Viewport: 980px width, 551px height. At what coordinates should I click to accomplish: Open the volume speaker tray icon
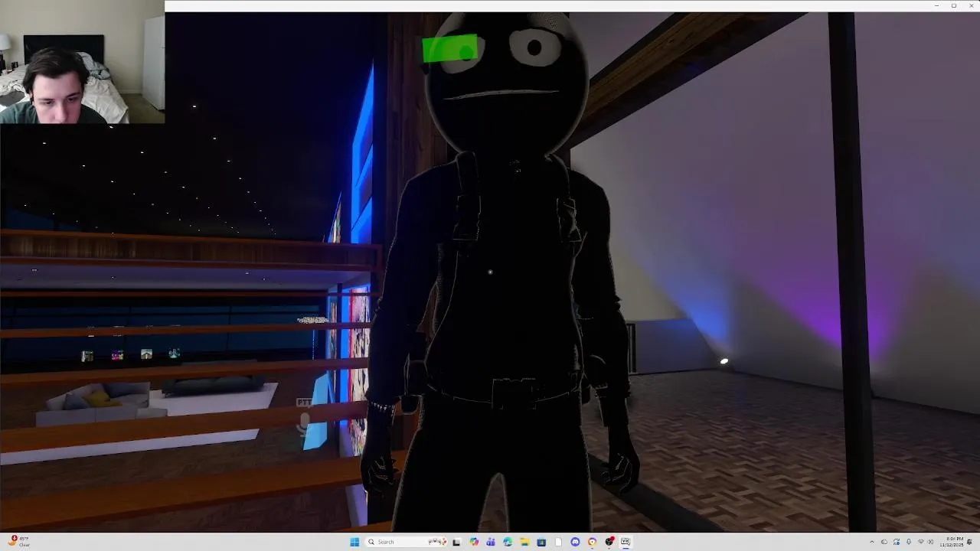click(x=930, y=542)
